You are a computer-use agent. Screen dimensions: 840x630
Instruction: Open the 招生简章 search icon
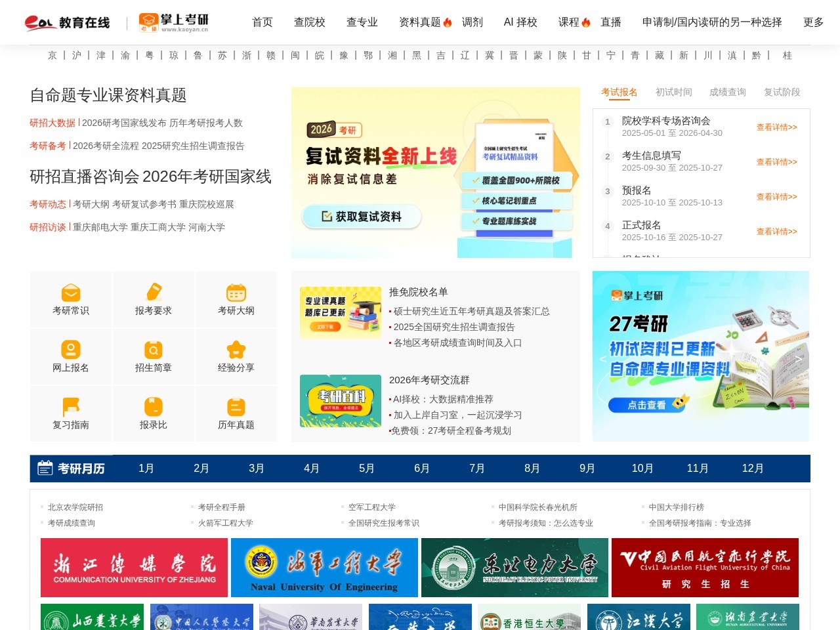tap(154, 350)
